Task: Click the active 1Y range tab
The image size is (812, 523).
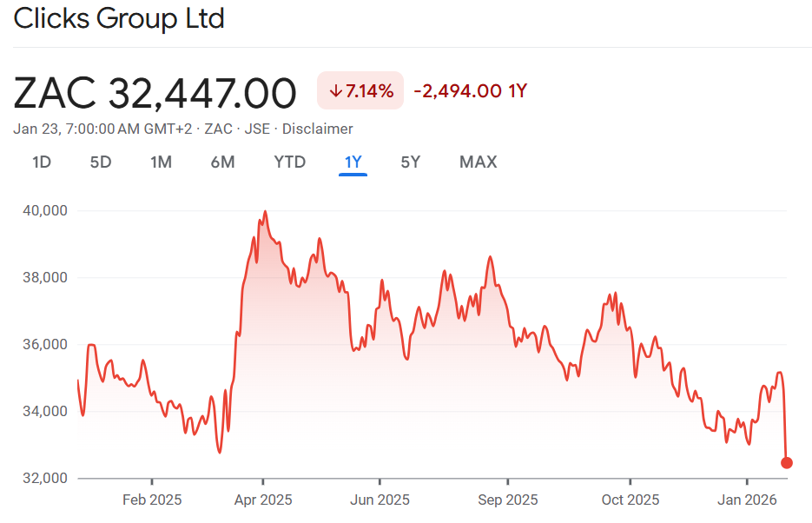Action: click(x=353, y=162)
